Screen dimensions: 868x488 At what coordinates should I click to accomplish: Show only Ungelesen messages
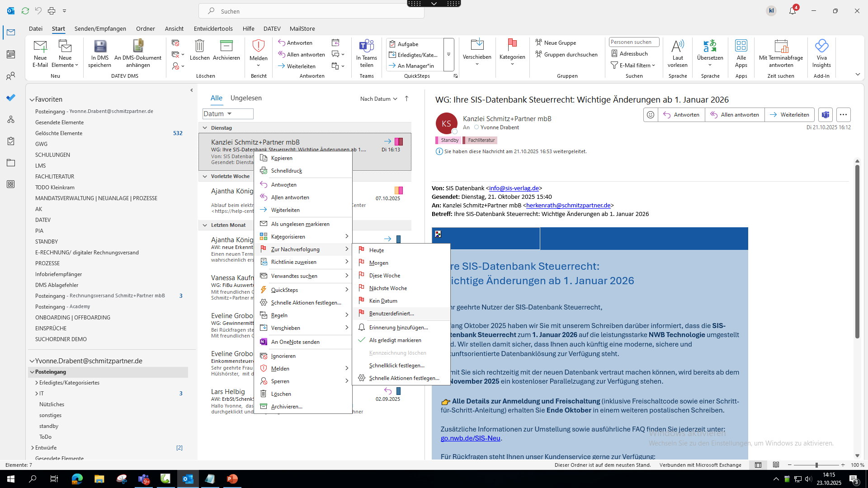pos(246,98)
